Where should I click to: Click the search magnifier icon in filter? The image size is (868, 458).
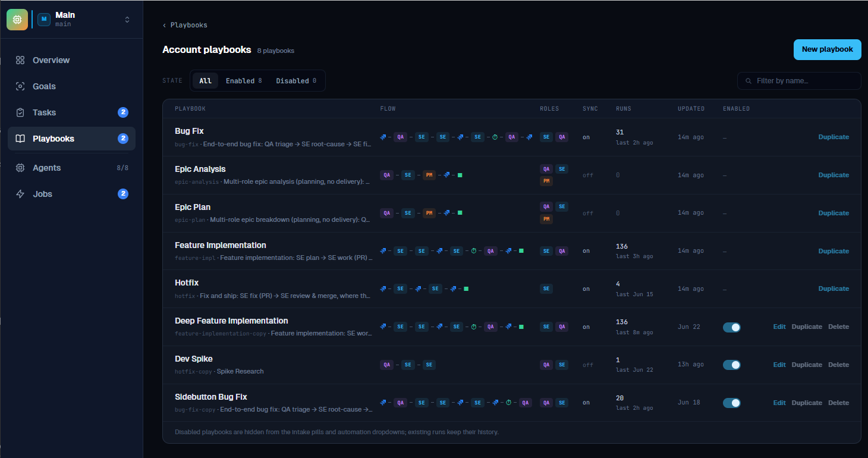(x=749, y=81)
